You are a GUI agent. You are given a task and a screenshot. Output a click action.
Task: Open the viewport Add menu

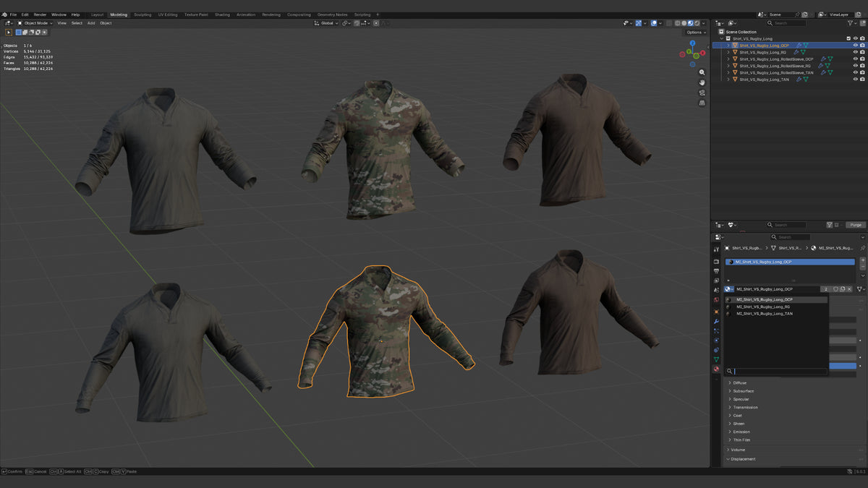pos(91,23)
